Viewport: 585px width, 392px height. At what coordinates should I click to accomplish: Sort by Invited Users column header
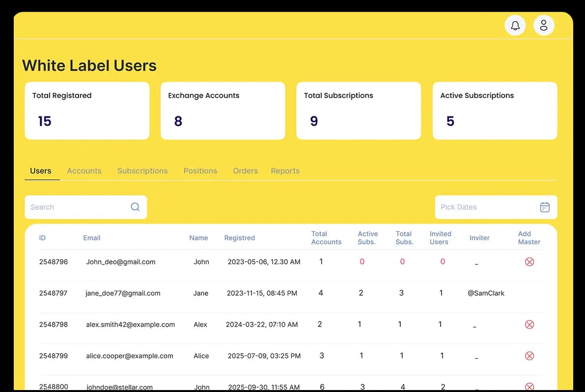pyautogui.click(x=440, y=238)
